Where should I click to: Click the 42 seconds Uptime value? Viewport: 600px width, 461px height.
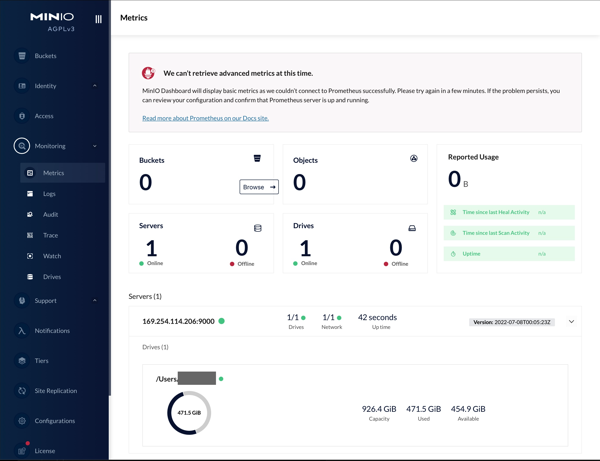377,317
